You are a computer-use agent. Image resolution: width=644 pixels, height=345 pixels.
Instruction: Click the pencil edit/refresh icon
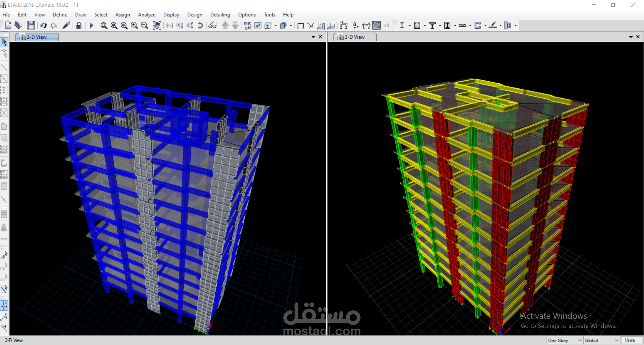[66, 25]
